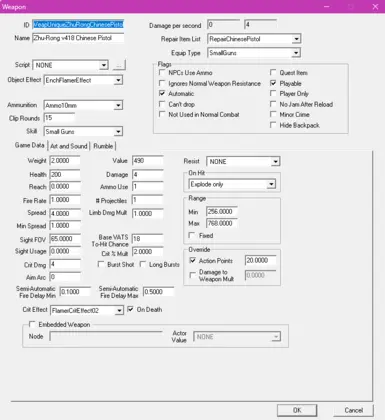The image size is (385, 420).
Task: Uncheck the Action Points override
Action: 192,260
